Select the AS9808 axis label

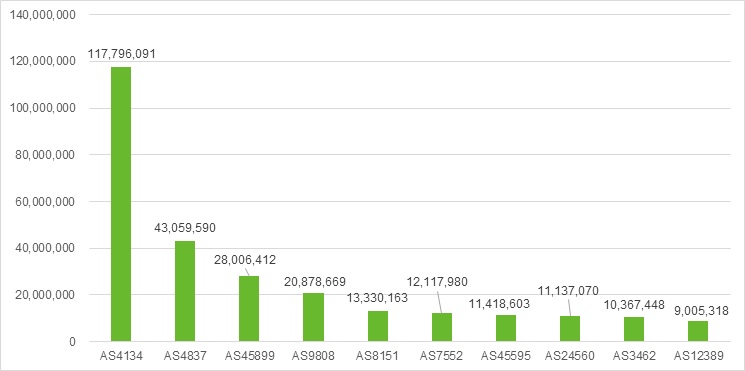click(314, 355)
